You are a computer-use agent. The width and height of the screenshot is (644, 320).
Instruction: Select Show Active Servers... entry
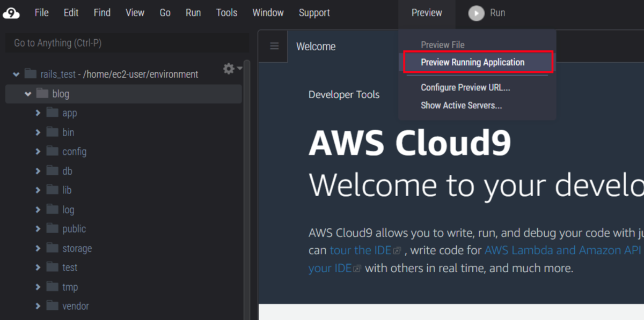461,105
